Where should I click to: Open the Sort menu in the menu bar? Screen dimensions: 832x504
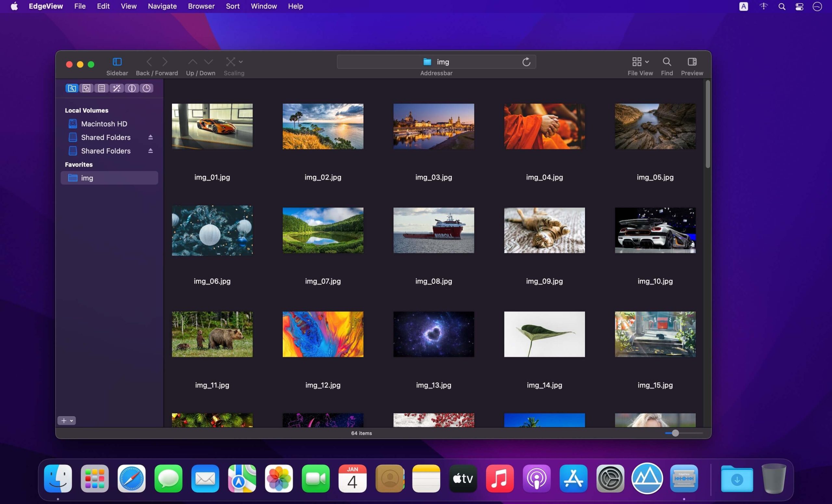(x=232, y=6)
